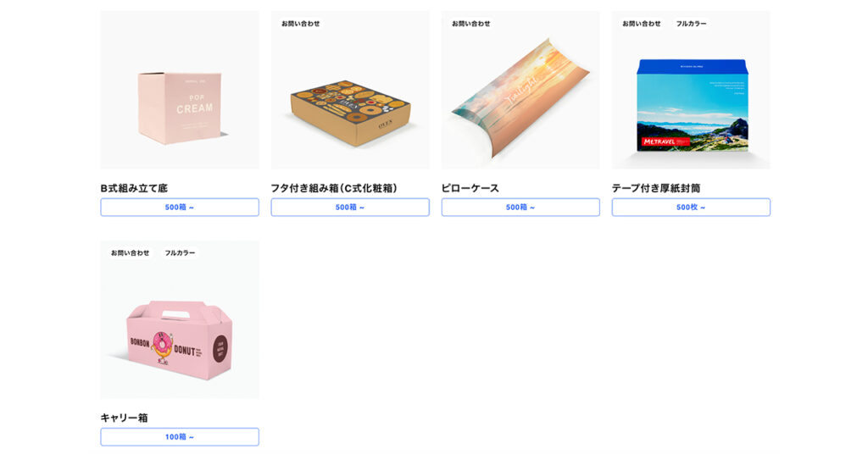Image resolution: width=868 pixels, height=454 pixels.
Task: Select the テープ付き厚紙封筒 title link
Action: (656, 188)
